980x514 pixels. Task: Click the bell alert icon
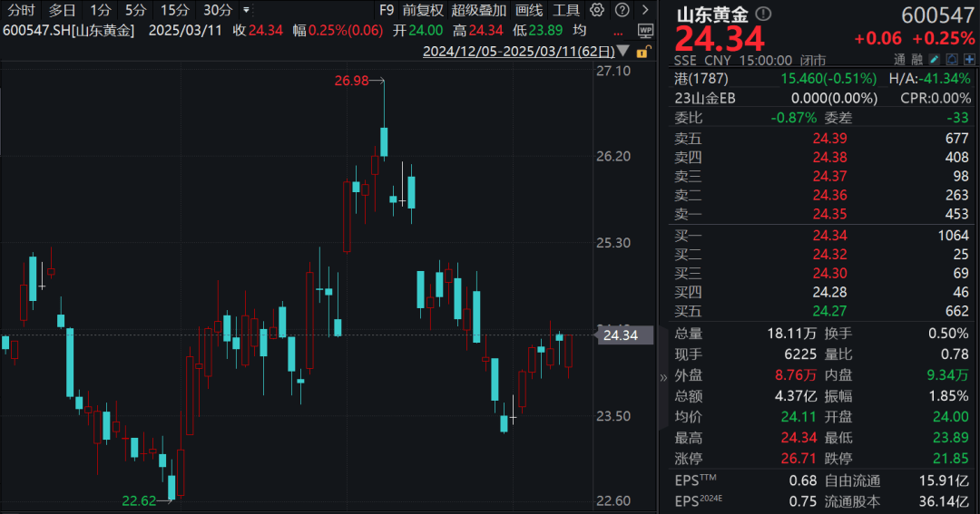point(952,59)
